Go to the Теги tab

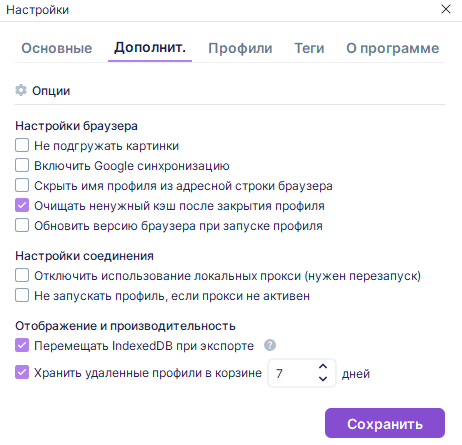(x=309, y=48)
